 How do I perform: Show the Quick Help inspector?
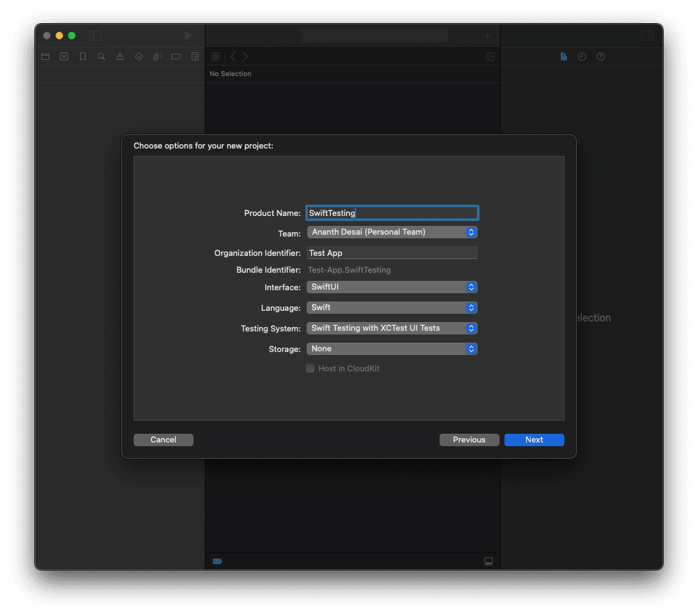pos(601,56)
